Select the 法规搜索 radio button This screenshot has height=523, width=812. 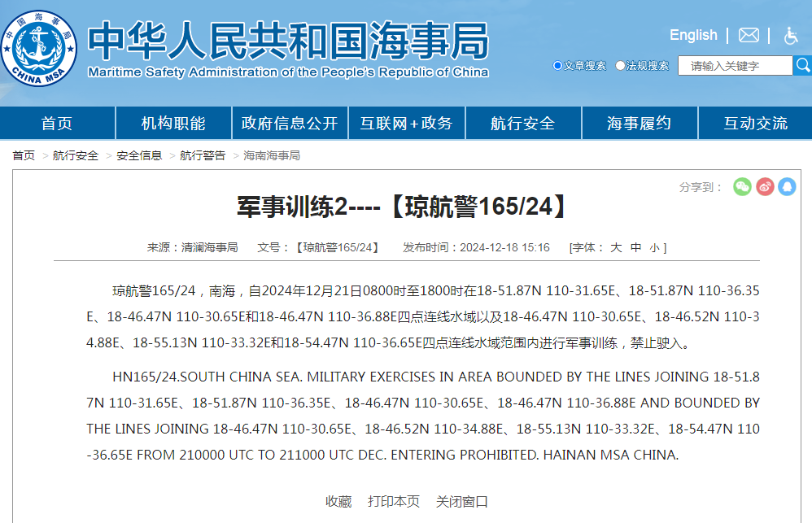[x=621, y=66]
